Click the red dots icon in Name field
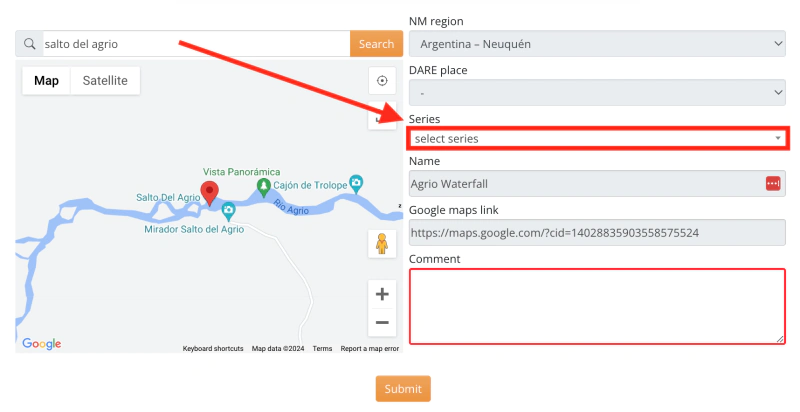This screenshot has height=412, width=800. [772, 183]
